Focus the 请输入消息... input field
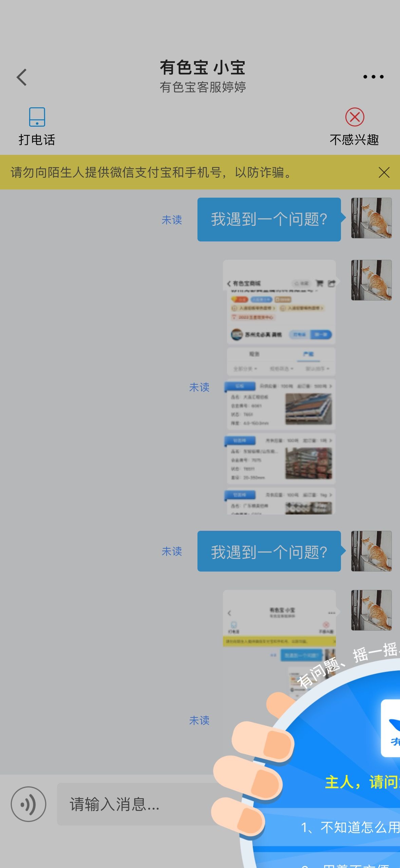Screen dimensions: 400x868 136,804
